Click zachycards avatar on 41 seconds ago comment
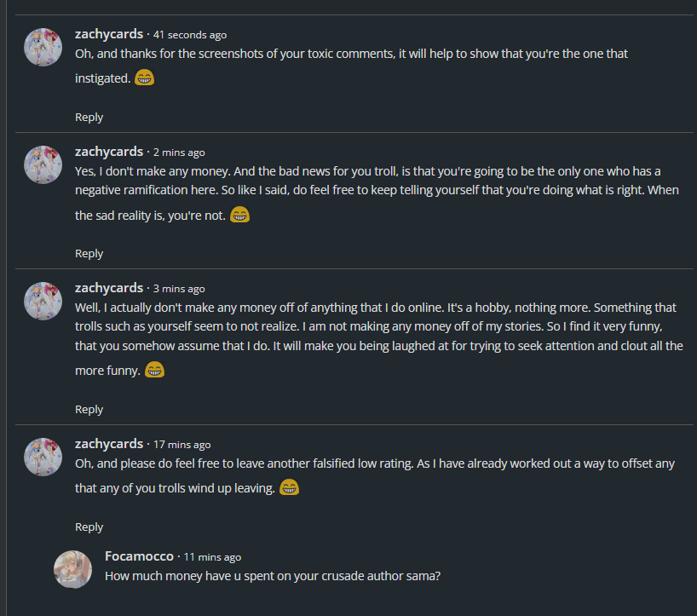Image resolution: width=697 pixels, height=616 pixels. click(43, 47)
